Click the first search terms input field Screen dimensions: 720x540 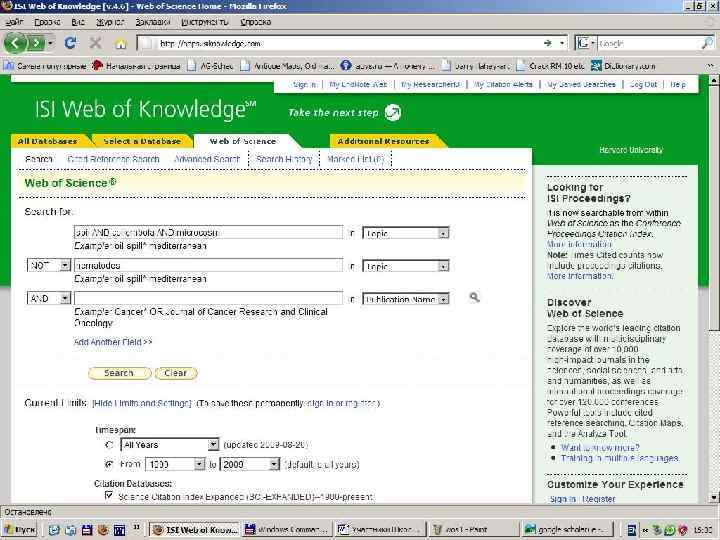tap(208, 232)
